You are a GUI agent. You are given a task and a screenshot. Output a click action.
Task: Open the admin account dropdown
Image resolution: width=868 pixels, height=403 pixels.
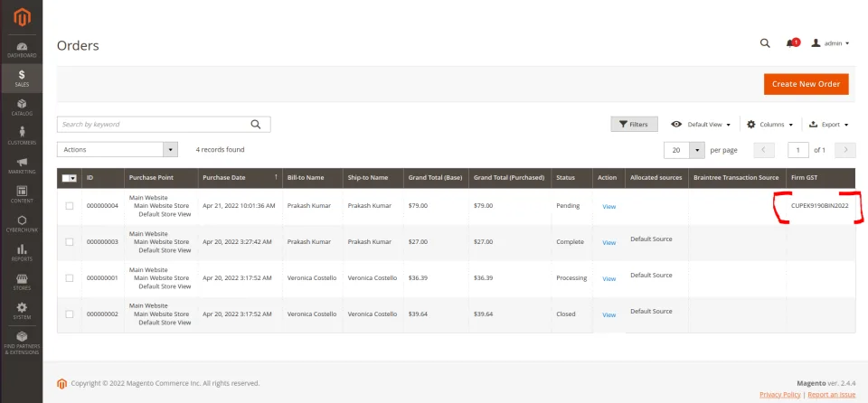tap(830, 43)
